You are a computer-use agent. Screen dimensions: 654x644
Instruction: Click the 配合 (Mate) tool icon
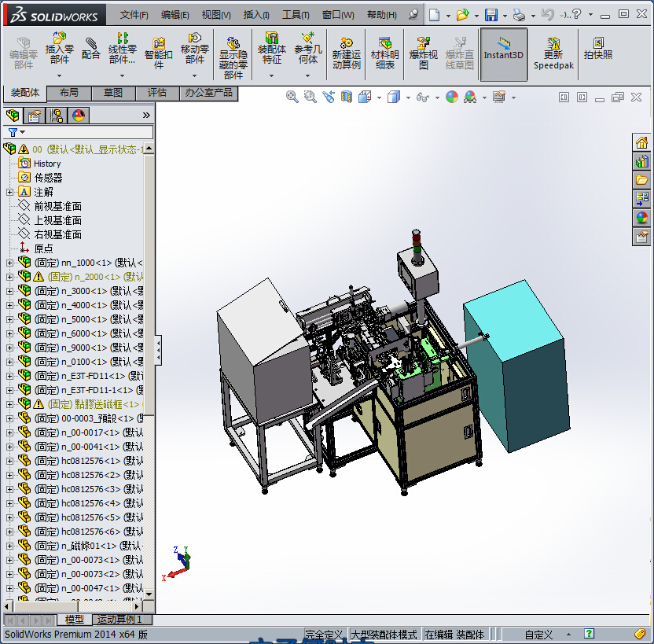click(91, 48)
